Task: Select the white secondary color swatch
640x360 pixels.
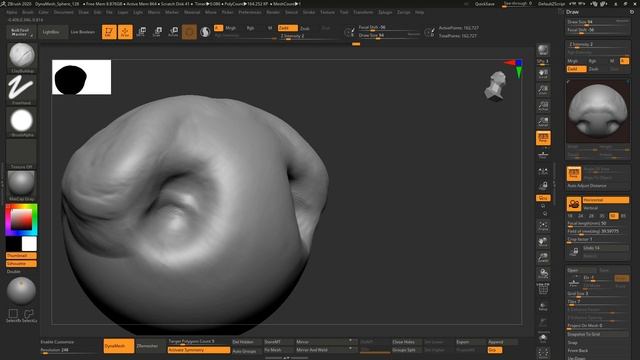Action: [x=29, y=244]
